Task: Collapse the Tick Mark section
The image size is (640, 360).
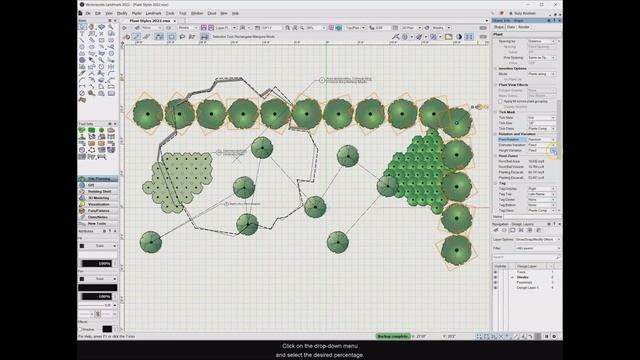Action: pyautogui.click(x=496, y=112)
